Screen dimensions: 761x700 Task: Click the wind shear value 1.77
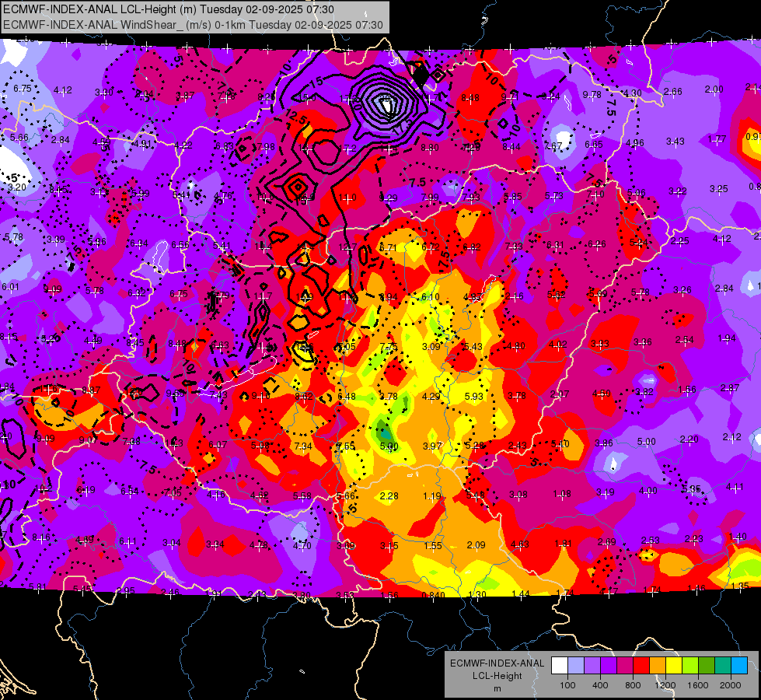(x=717, y=139)
